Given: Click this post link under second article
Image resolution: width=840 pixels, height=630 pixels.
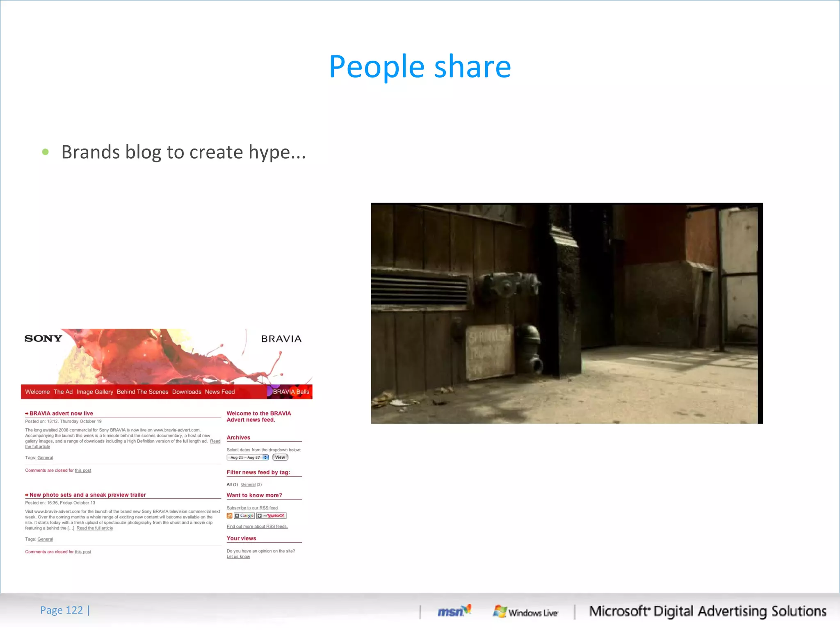Looking at the screenshot, I should click(83, 552).
